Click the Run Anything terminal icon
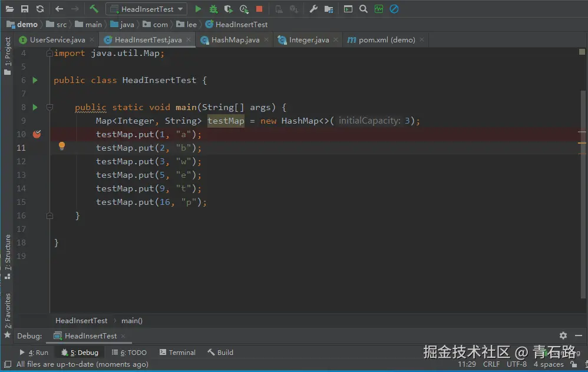 click(x=348, y=9)
